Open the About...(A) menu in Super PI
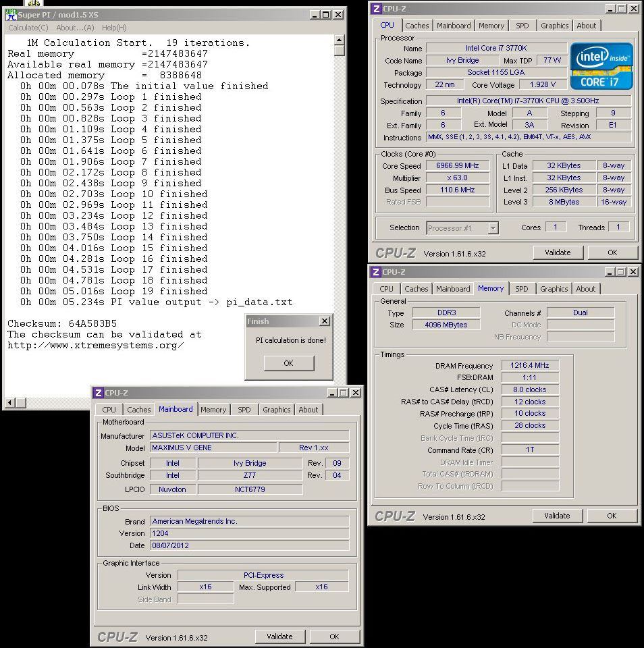This screenshot has height=648, width=644. [x=75, y=28]
